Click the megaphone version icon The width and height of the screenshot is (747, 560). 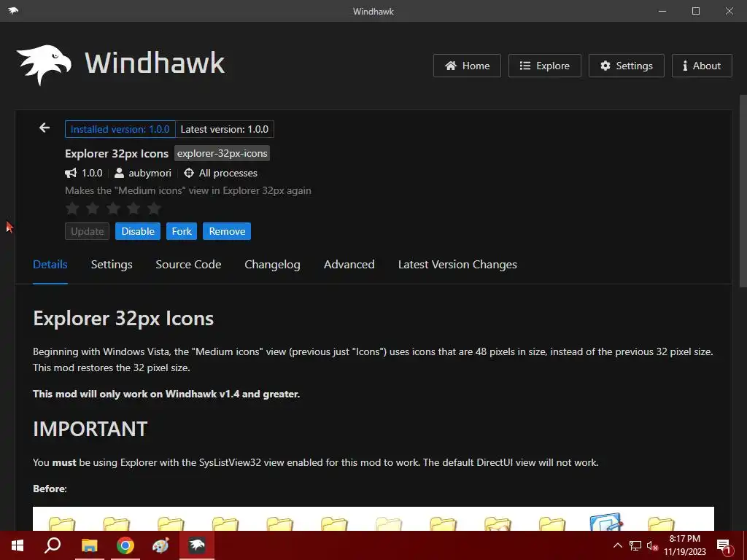pos(71,173)
